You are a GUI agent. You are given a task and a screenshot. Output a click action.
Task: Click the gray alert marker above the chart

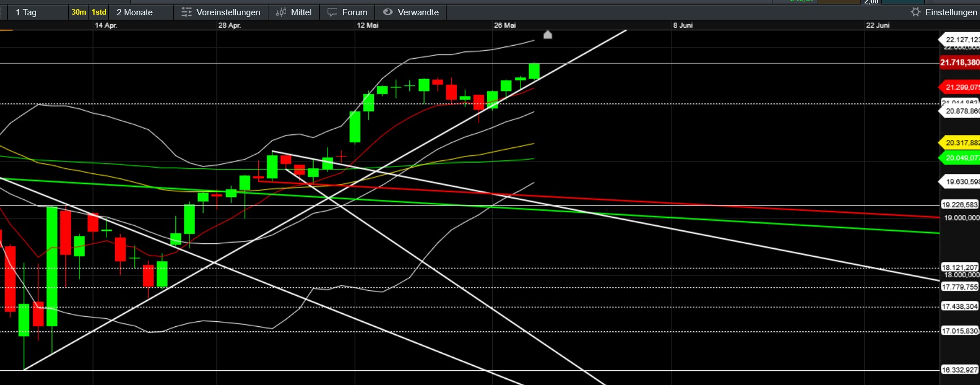coord(548,34)
